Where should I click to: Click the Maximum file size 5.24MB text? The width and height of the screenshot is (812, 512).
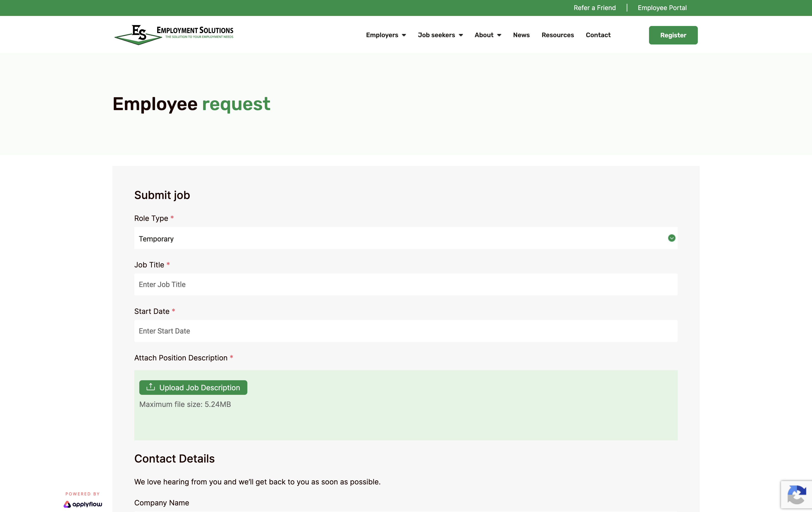click(185, 404)
